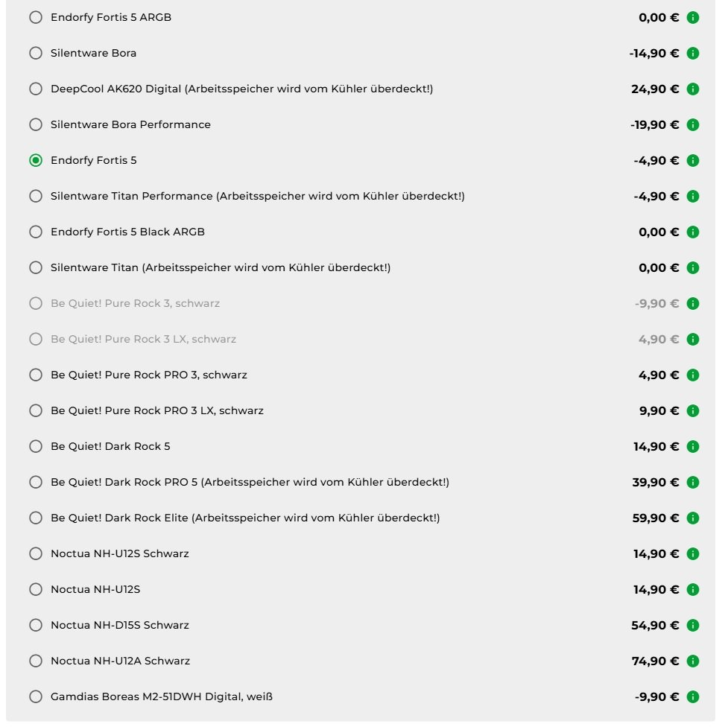Click info icon for Gamdias Boreas M2-51DWH
The image size is (728, 727).
pyautogui.click(x=693, y=696)
